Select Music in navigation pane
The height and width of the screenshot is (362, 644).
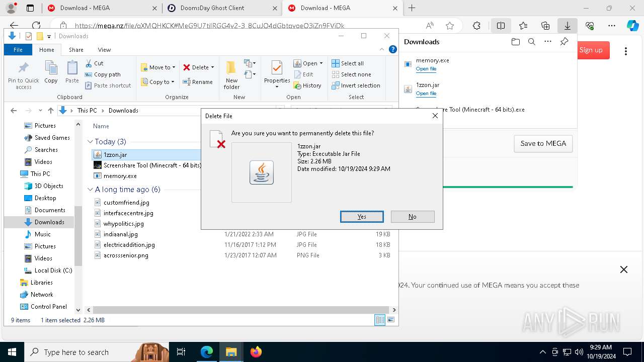click(x=42, y=234)
